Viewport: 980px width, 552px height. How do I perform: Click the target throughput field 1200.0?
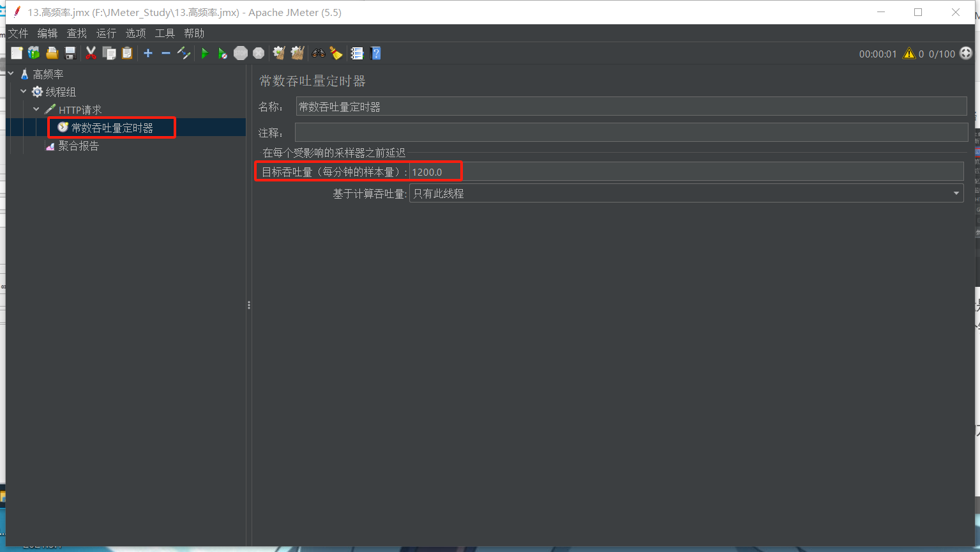(x=686, y=172)
